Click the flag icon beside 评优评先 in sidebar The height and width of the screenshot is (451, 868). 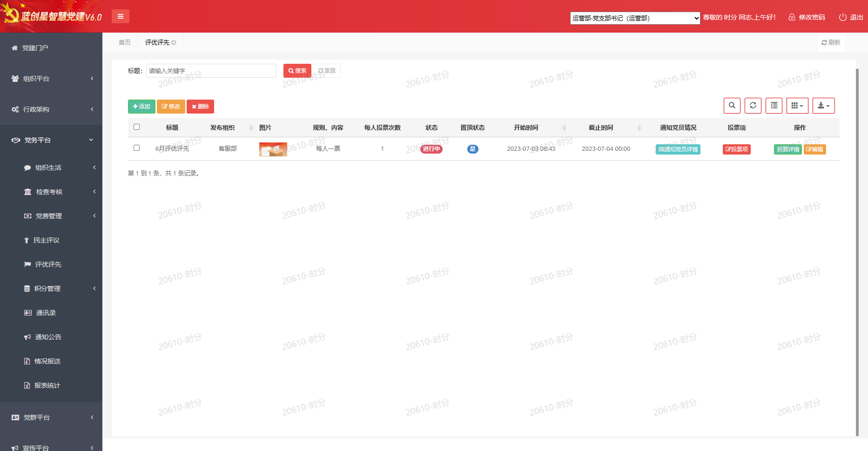[x=27, y=264]
